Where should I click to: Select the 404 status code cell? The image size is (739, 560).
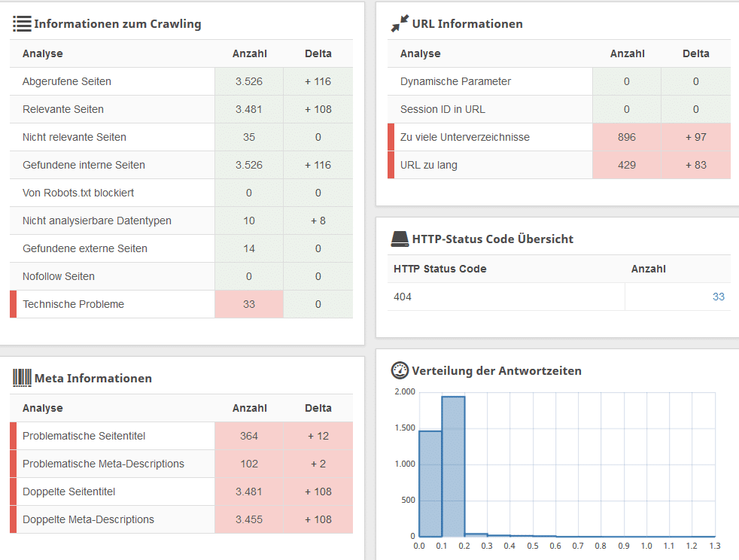pyautogui.click(x=403, y=297)
